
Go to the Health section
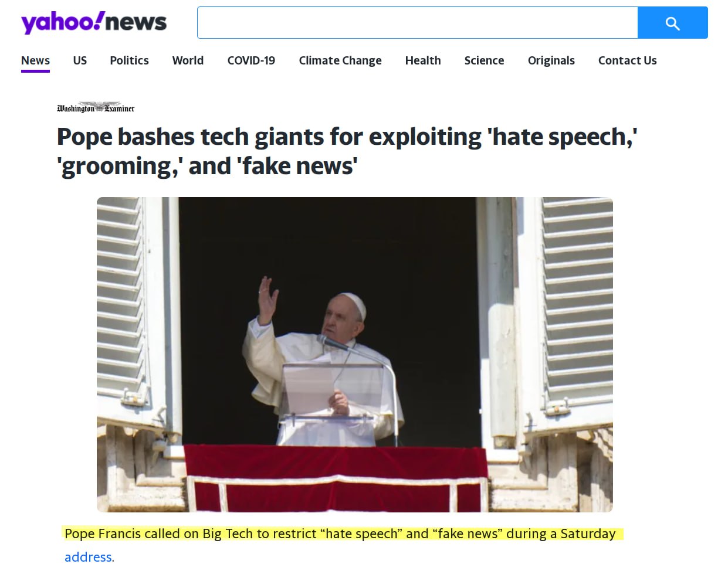point(423,60)
